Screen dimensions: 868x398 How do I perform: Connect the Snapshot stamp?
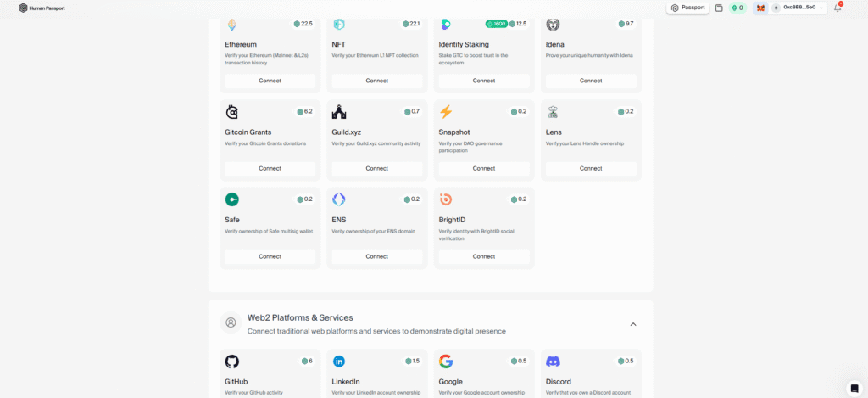tap(484, 169)
